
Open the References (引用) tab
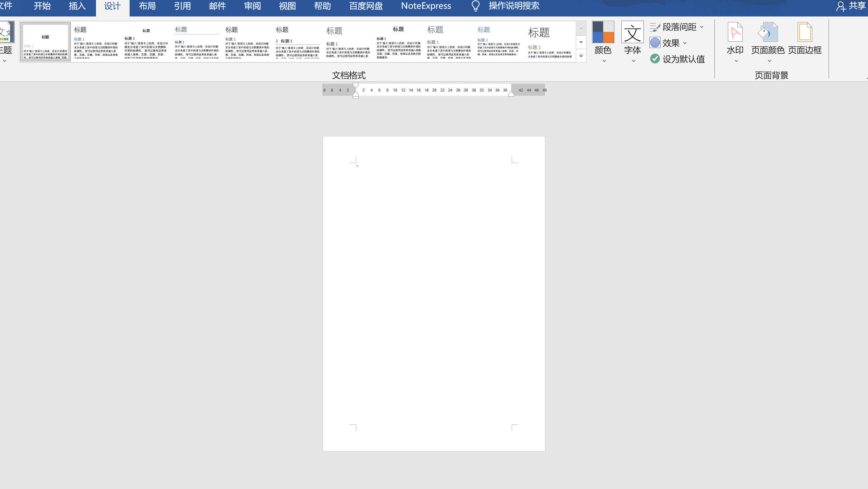click(182, 6)
